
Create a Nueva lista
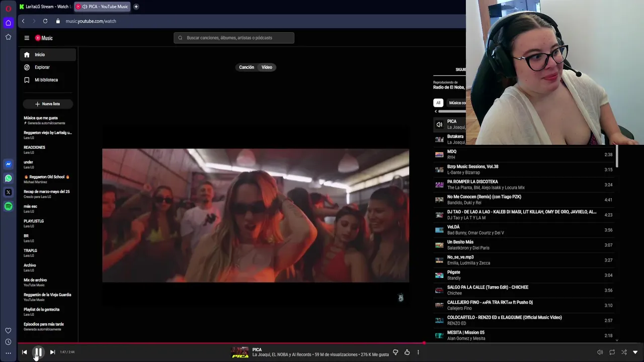pos(48,104)
